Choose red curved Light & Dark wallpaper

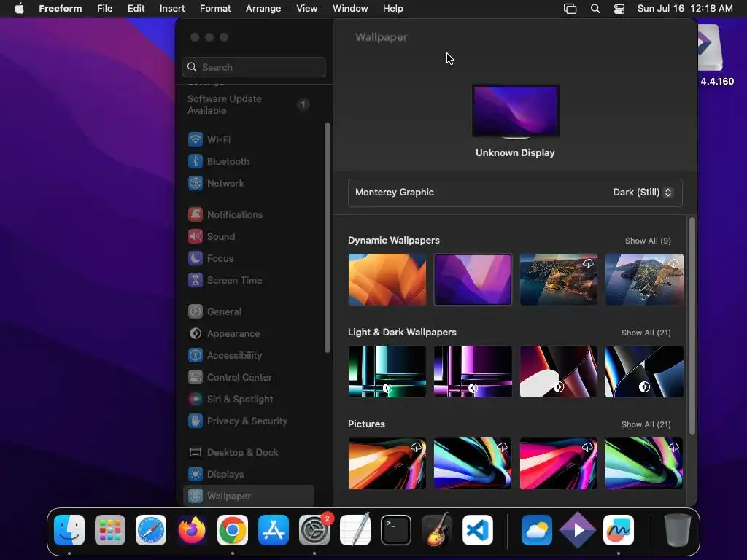pyautogui.click(x=558, y=371)
